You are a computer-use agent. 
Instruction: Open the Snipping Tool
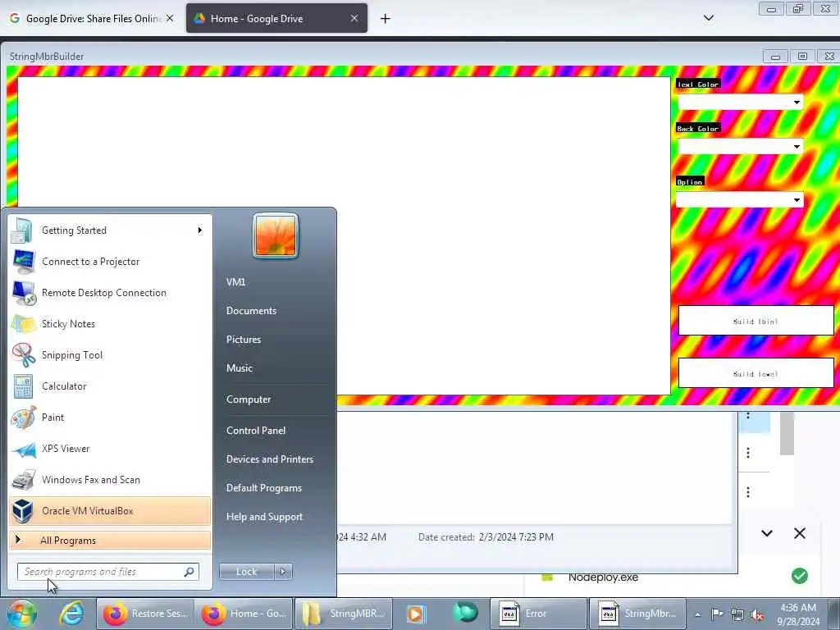[x=110, y=354]
